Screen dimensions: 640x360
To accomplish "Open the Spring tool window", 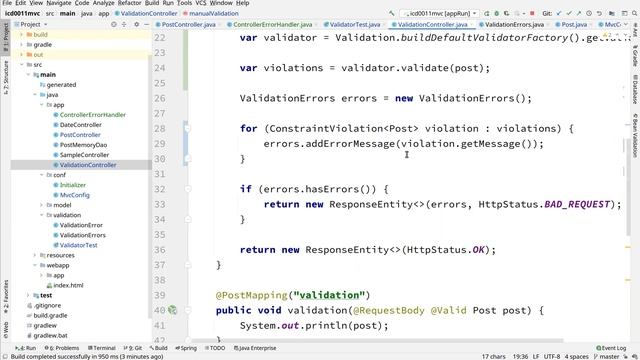I will [186, 348].
